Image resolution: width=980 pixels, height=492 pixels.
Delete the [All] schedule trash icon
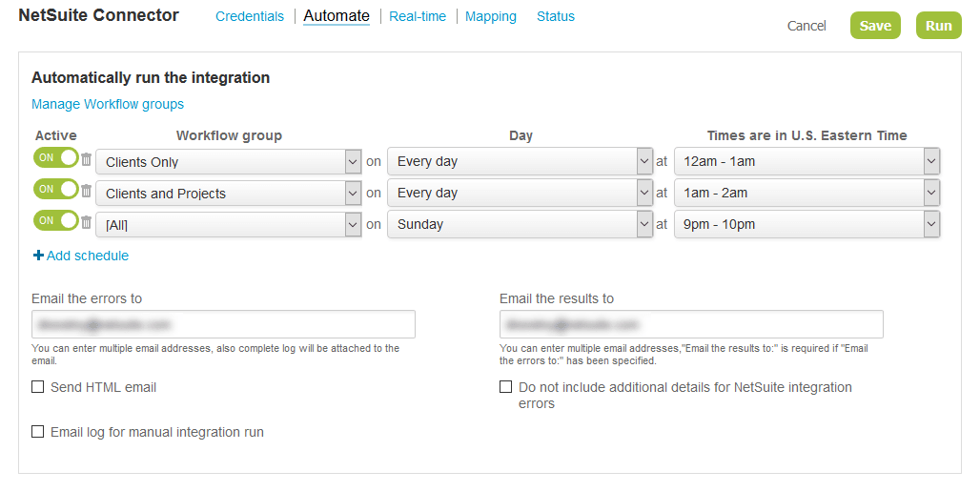coord(86,222)
